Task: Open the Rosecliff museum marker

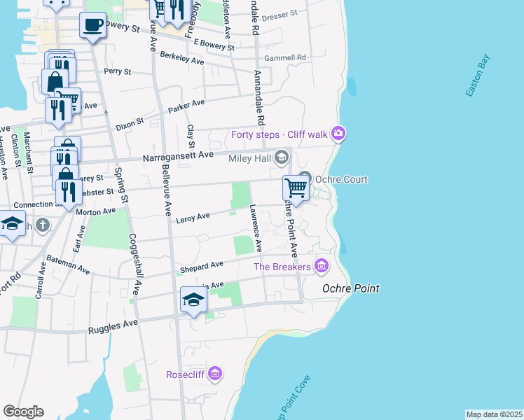Action: pyautogui.click(x=215, y=374)
